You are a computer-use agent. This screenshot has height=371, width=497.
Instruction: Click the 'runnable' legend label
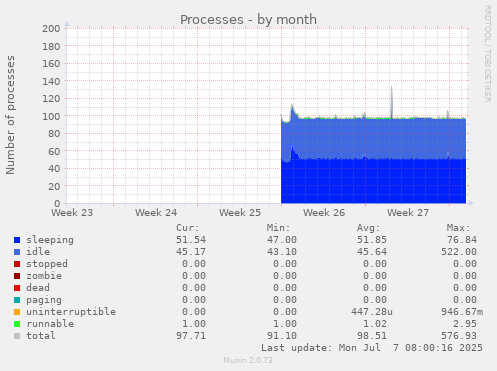[x=50, y=324]
